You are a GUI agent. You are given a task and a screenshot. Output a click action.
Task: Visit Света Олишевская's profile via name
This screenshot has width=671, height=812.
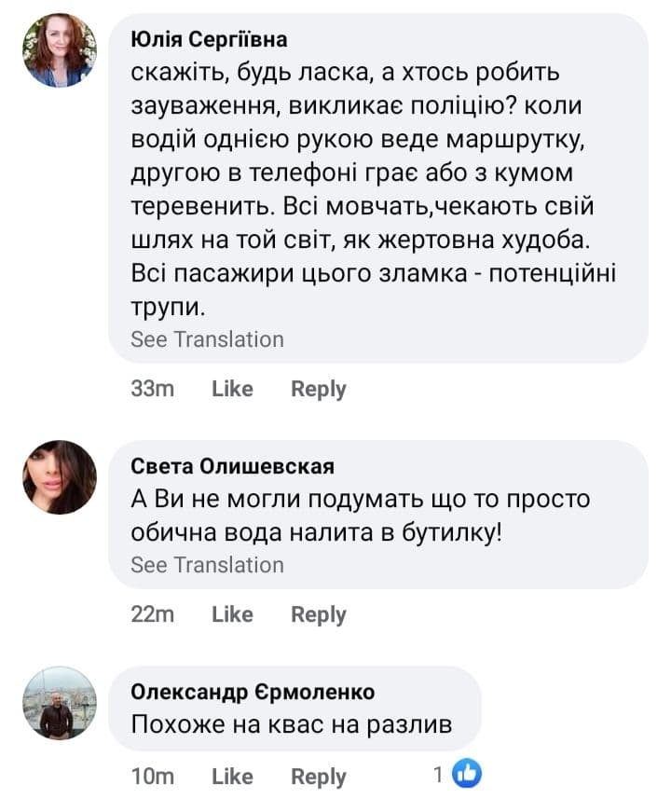(x=232, y=466)
